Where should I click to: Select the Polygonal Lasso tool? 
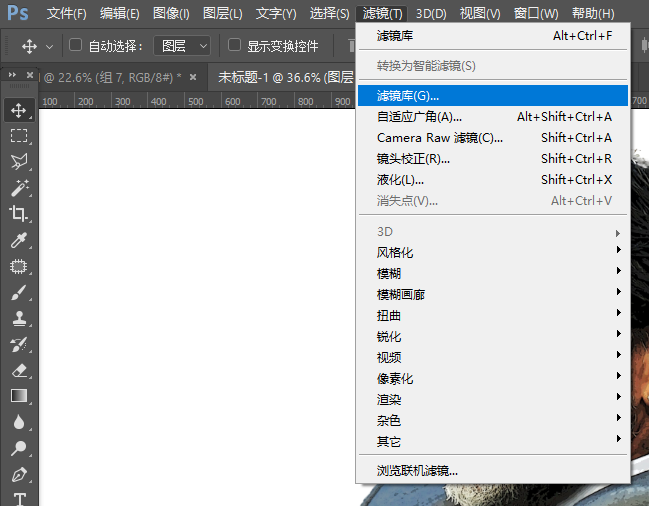coord(19,162)
